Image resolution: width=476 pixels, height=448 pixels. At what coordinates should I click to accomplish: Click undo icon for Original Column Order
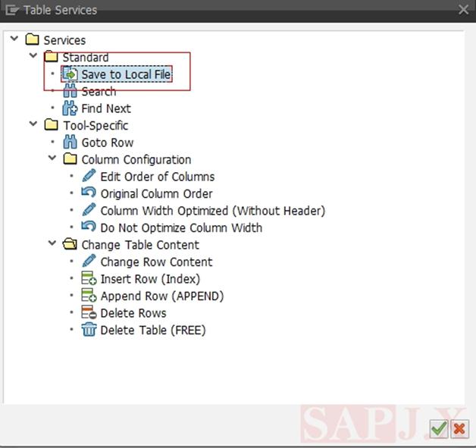tap(89, 193)
